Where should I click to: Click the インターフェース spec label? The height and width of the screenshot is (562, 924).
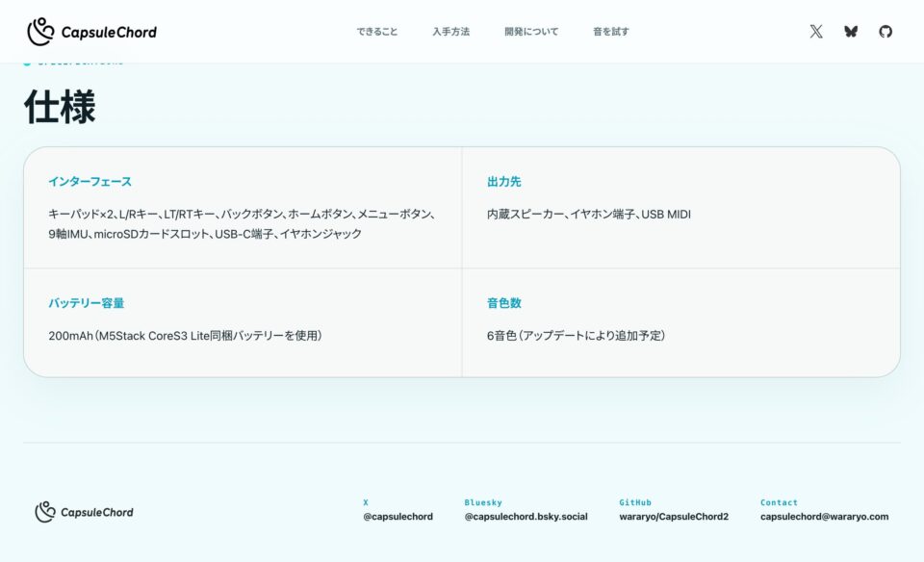90,182
